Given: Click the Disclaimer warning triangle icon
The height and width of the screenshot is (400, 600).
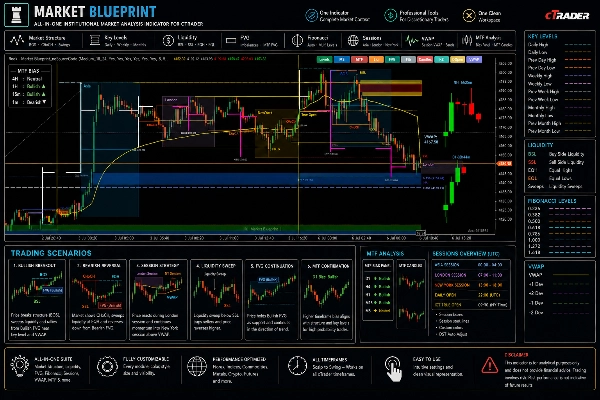Looking at the screenshot, I should click(x=490, y=365).
